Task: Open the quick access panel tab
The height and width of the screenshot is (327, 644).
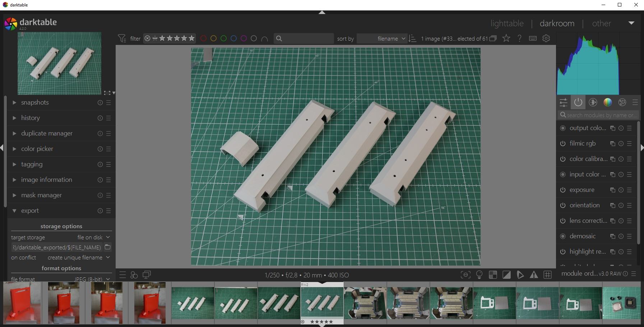Action: tap(564, 102)
